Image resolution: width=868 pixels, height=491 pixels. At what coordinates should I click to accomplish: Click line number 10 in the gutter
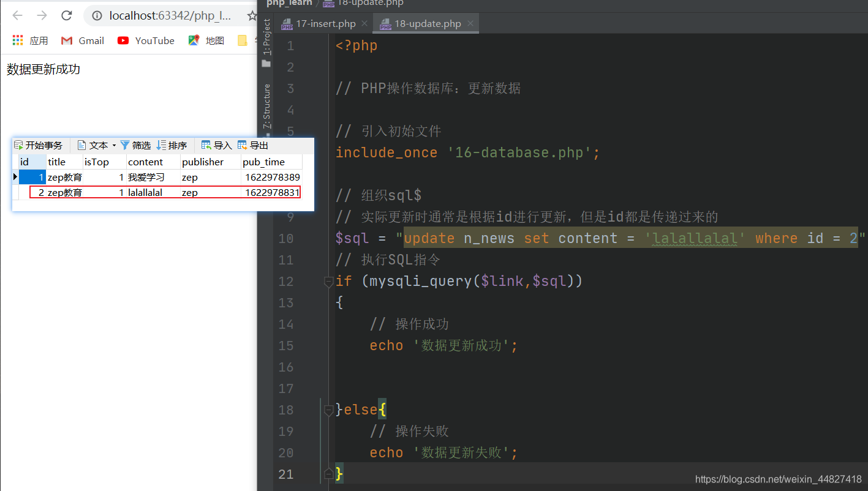(285, 238)
